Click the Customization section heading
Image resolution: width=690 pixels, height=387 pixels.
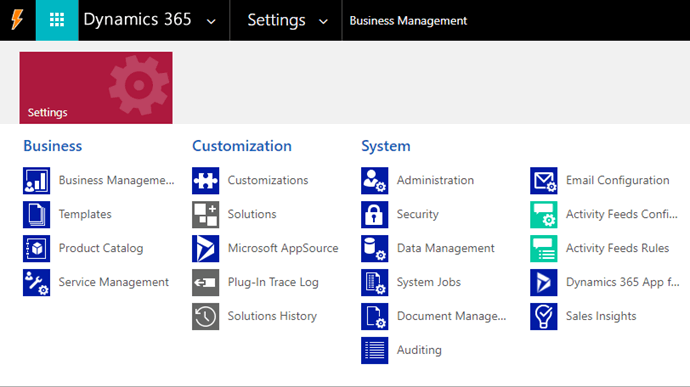tap(242, 146)
